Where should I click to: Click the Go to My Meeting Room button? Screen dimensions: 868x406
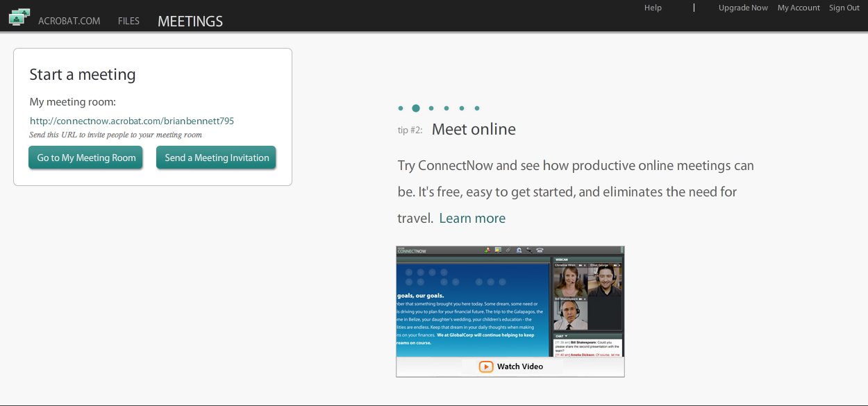pos(86,158)
